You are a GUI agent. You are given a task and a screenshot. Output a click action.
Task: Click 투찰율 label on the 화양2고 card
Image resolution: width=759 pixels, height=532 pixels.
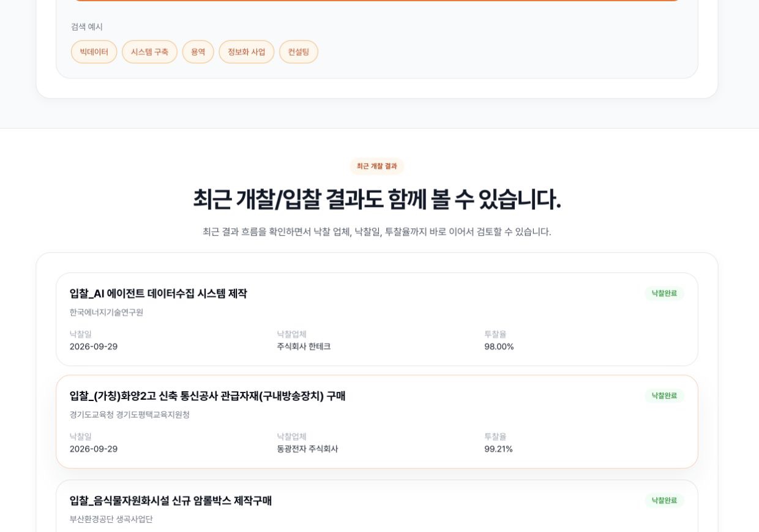click(x=495, y=436)
